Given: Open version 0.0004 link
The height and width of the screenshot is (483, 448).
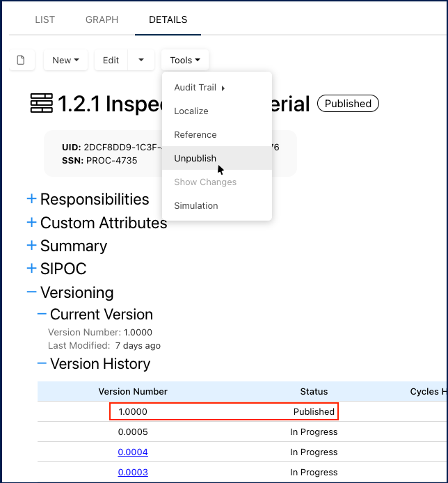Looking at the screenshot, I should point(133,452).
